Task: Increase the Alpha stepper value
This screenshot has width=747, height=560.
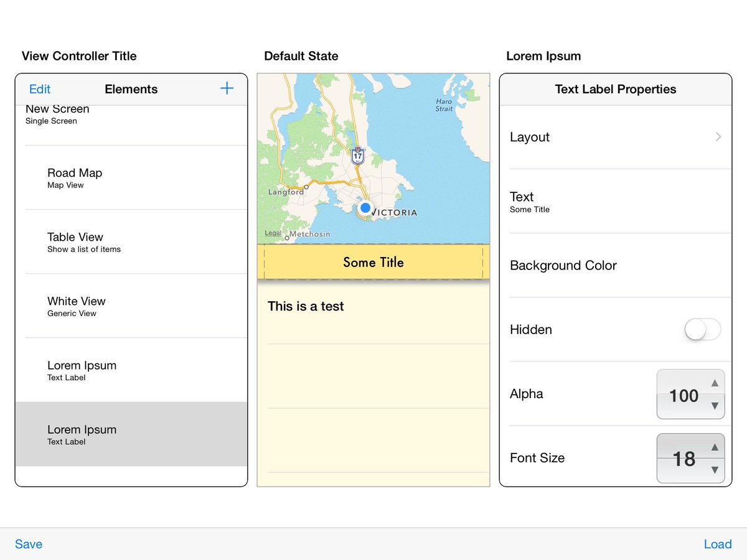Action: click(x=715, y=383)
